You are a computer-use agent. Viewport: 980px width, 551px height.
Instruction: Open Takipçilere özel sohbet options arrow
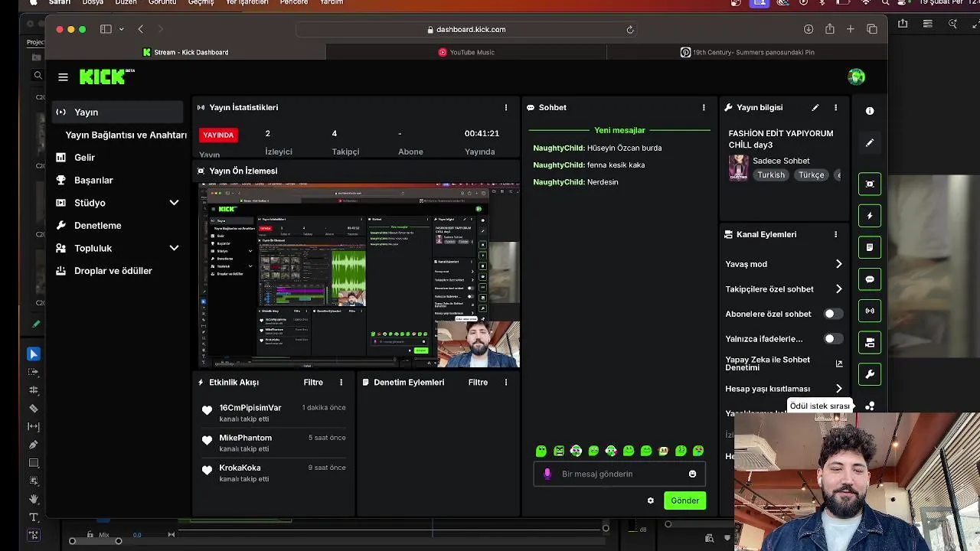[839, 289]
